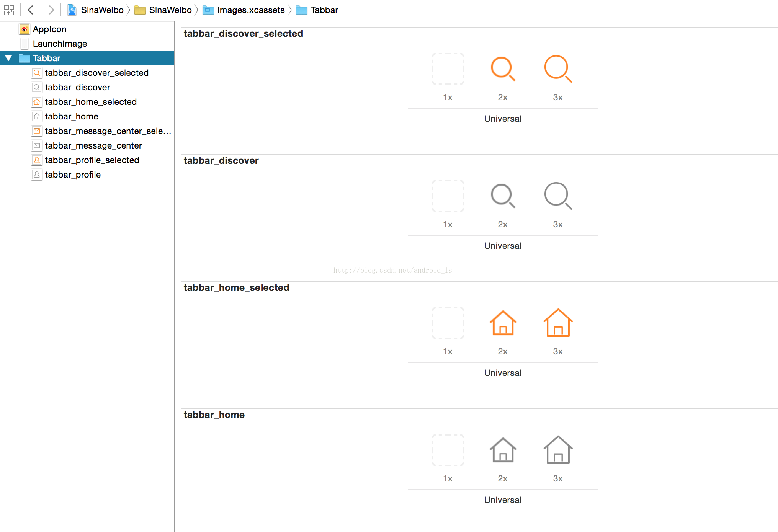Viewport: 778px width, 532px height.
Task: Select the empty 1x slot of tabbar_discover_selected
Action: coord(448,69)
